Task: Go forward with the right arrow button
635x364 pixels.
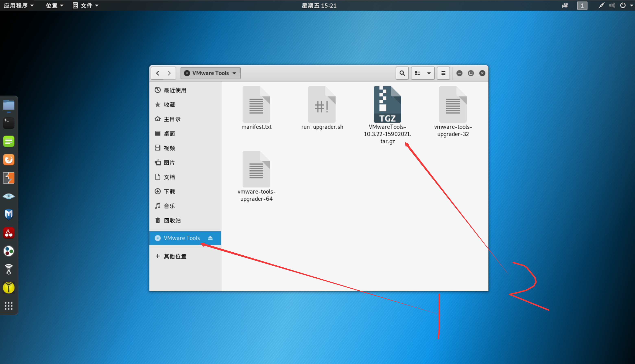Action: [x=169, y=73]
